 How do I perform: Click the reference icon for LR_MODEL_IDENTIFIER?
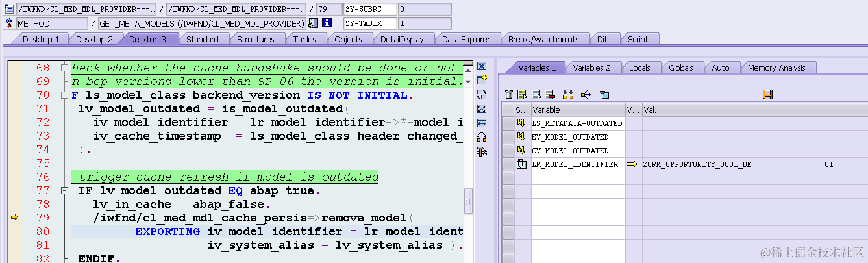click(x=521, y=164)
